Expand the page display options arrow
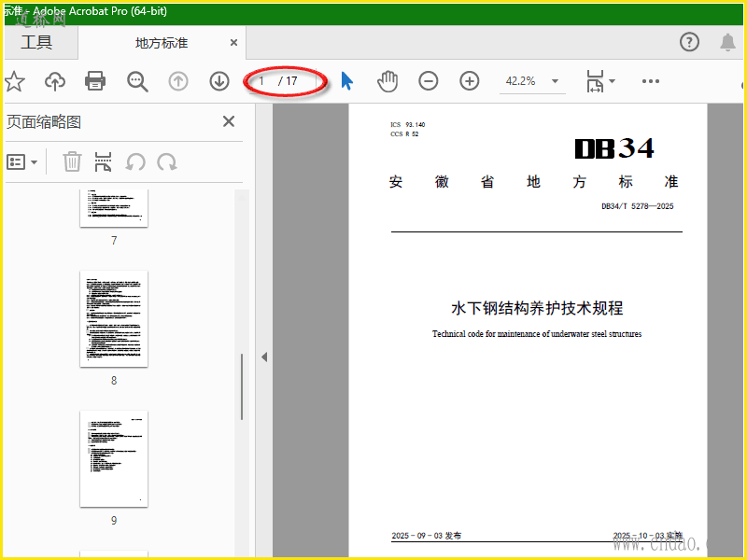This screenshot has width=747, height=560. 613,81
